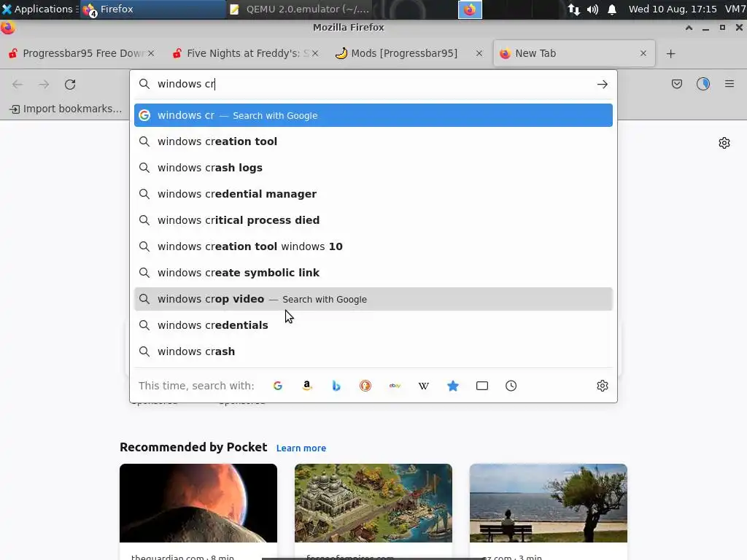The width and height of the screenshot is (747, 560).
Task: Open the network connection tray icon
Action: click(x=573, y=9)
